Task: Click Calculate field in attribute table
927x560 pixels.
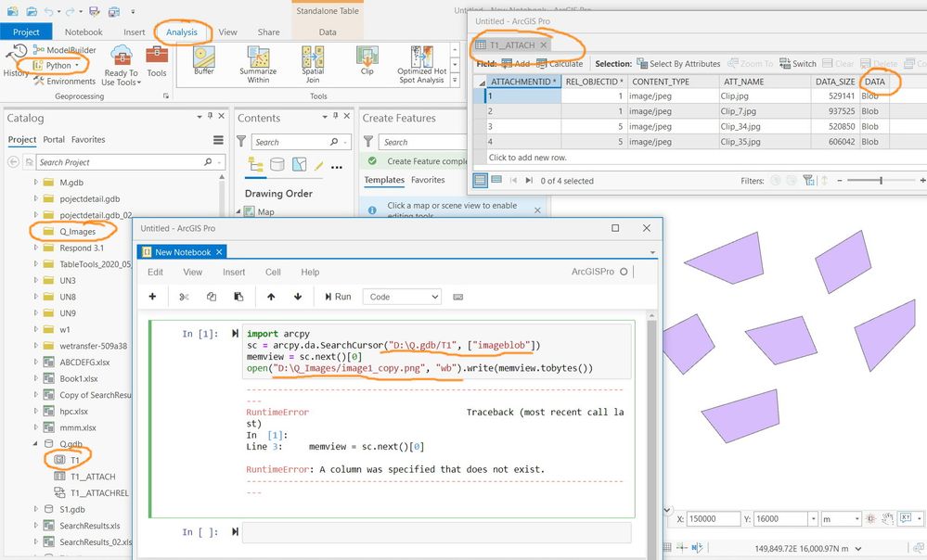Action: point(560,64)
